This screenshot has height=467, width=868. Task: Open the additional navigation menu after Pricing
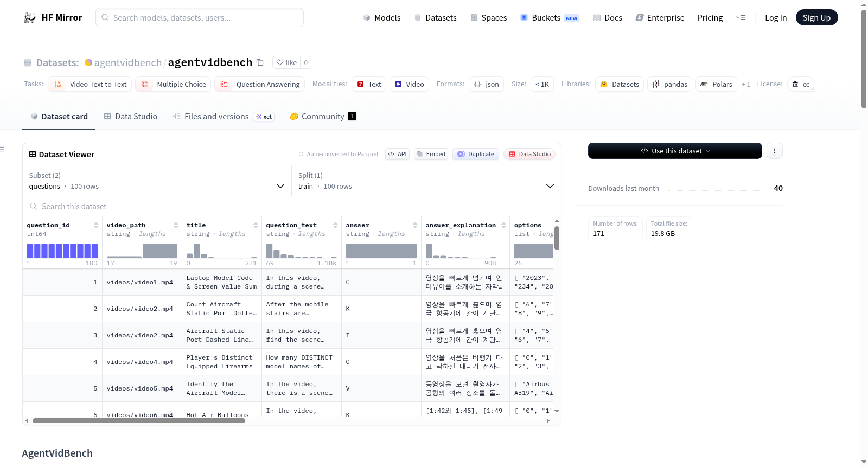(x=741, y=17)
